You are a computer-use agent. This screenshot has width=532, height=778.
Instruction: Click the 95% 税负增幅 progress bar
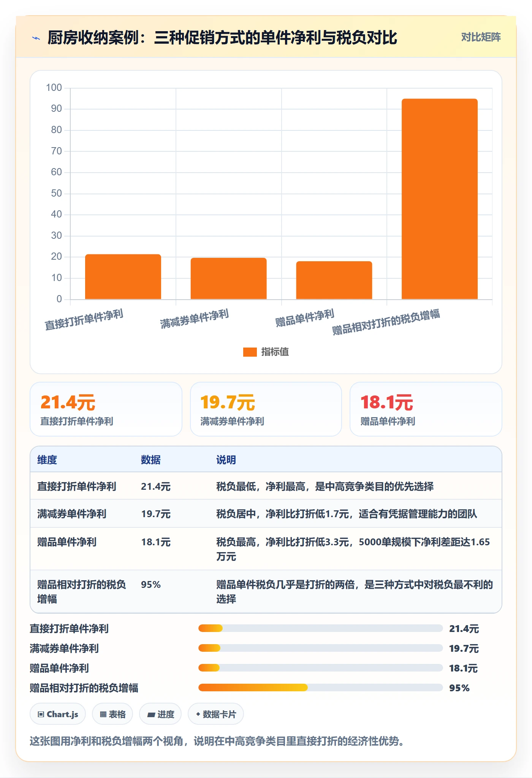320,687
